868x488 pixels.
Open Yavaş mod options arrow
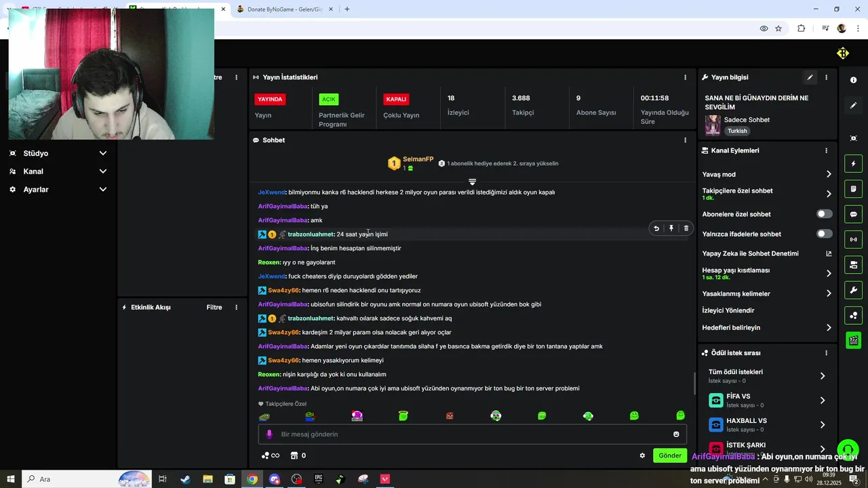coord(829,174)
